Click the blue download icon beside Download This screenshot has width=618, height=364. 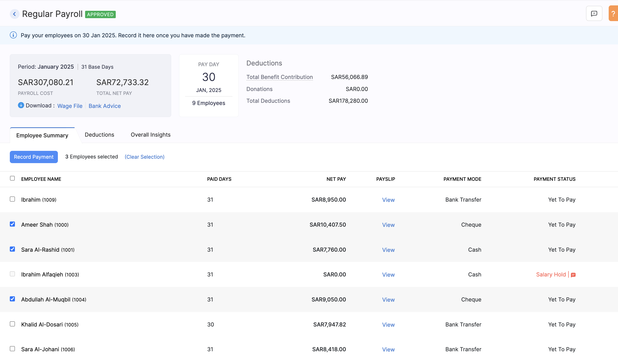(x=21, y=105)
